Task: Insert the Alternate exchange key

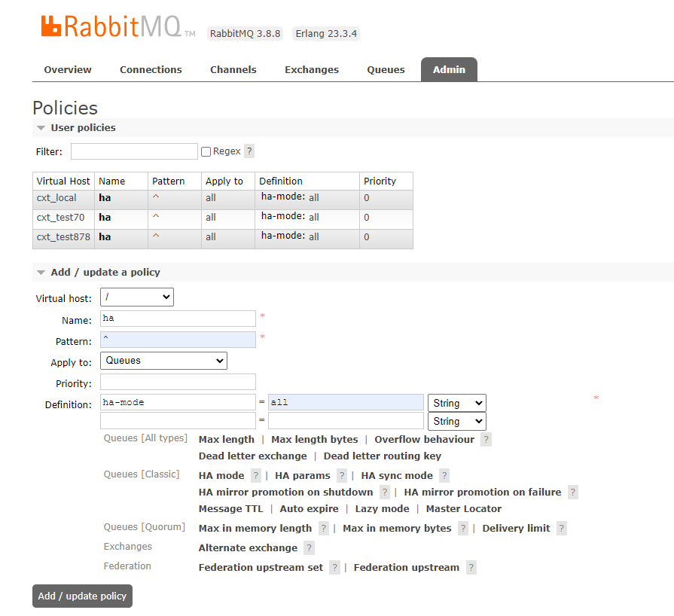Action: 248,547
